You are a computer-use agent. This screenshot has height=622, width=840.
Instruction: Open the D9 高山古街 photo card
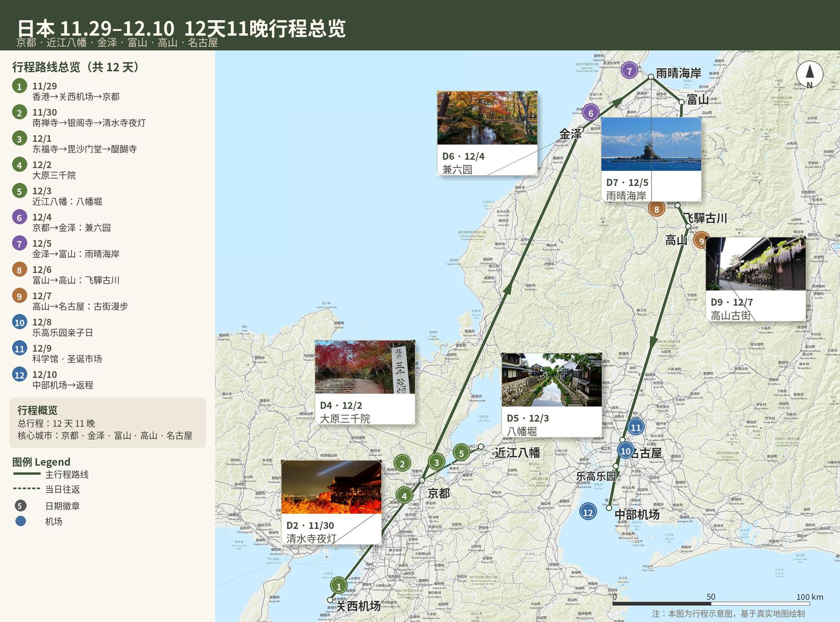755,279
